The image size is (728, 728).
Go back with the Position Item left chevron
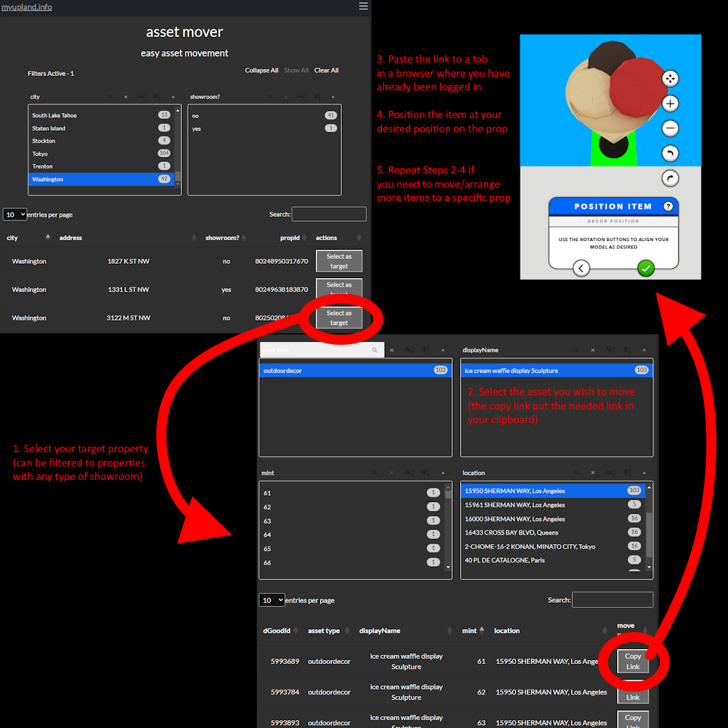click(x=582, y=268)
